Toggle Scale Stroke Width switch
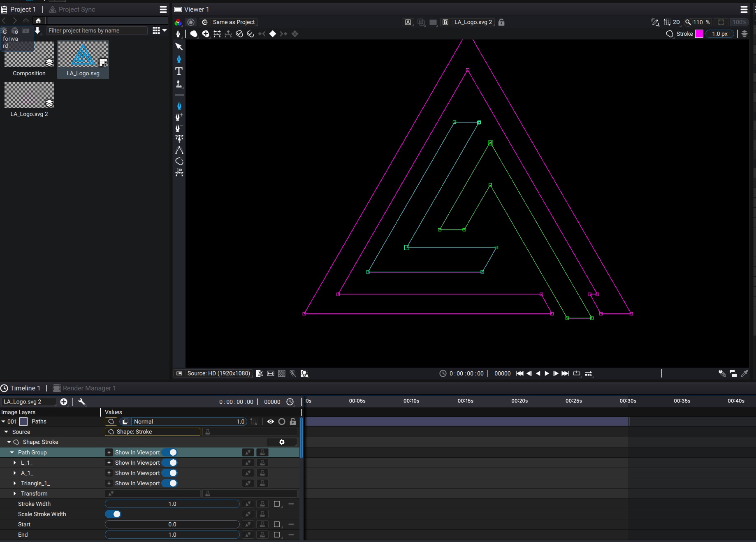This screenshot has height=542, width=756. (x=113, y=514)
